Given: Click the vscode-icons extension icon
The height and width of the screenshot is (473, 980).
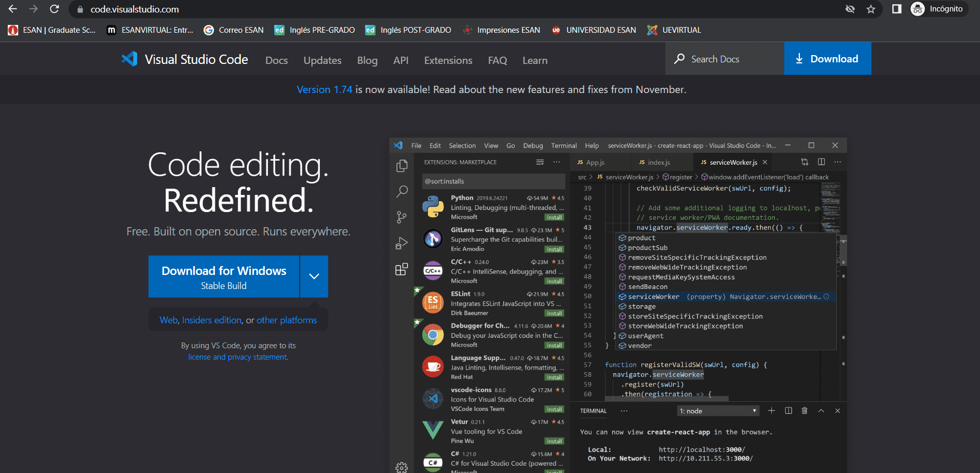Looking at the screenshot, I should point(433,399).
